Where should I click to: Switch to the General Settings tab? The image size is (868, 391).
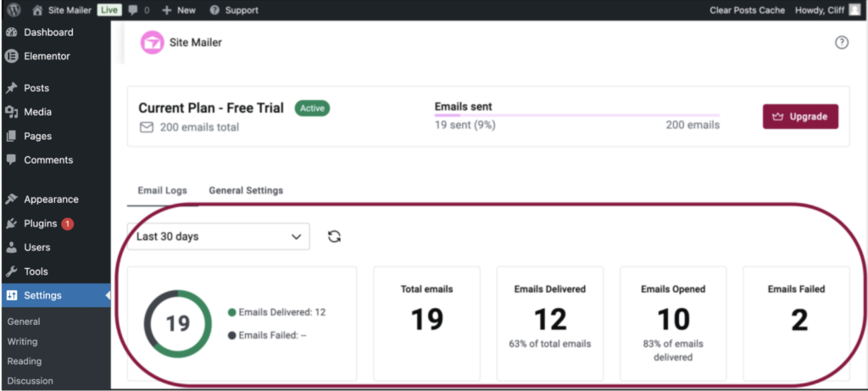point(246,191)
